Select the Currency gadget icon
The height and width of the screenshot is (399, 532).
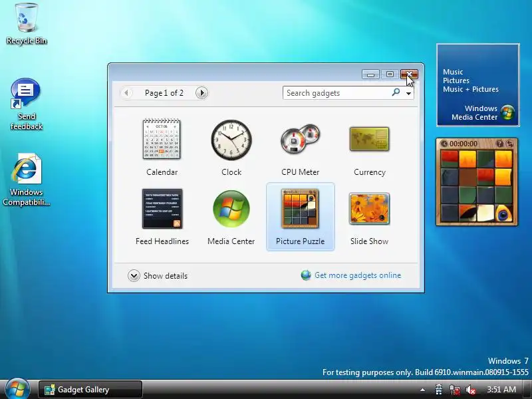coord(370,139)
